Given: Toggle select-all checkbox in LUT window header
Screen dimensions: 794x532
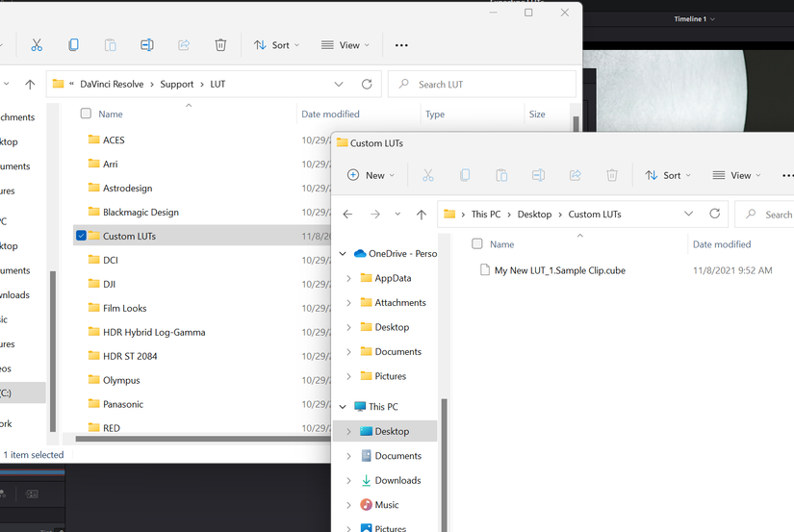Looking at the screenshot, I should [x=86, y=114].
